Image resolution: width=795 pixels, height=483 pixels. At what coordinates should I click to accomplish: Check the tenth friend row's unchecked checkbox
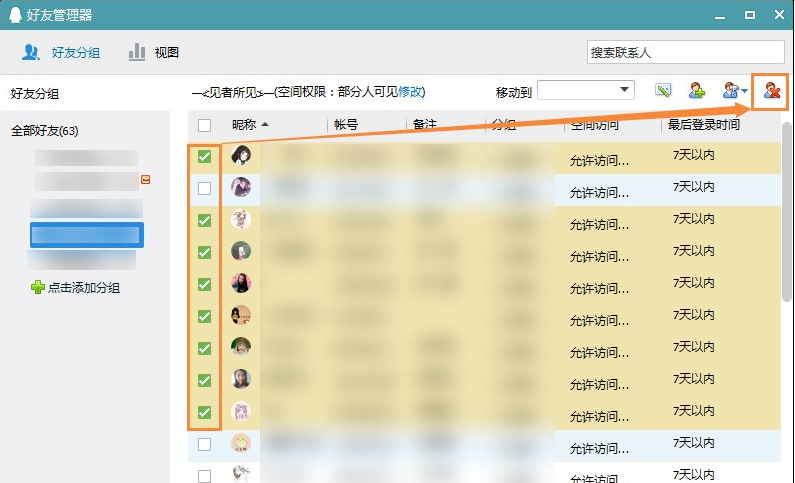coord(204,444)
